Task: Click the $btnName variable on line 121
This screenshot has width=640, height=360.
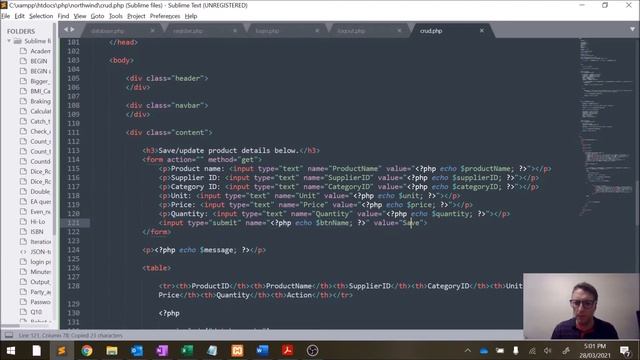Action: (332, 223)
